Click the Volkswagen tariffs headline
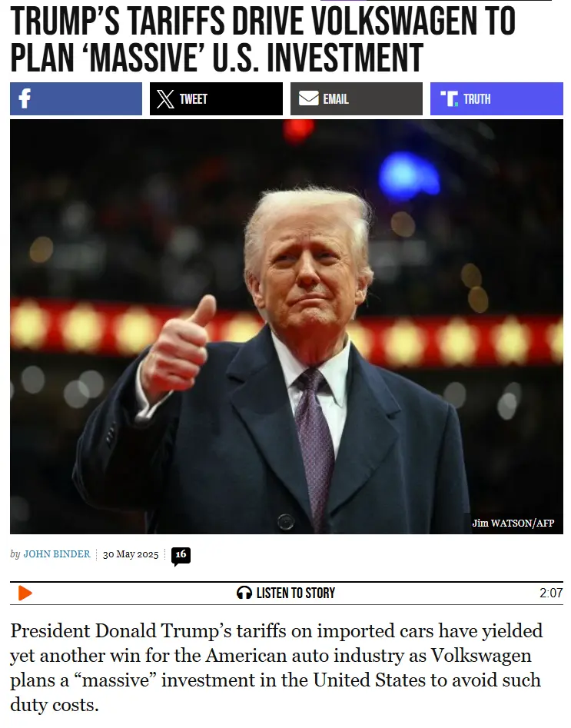Viewport: 571px width, 728px height. point(263,39)
